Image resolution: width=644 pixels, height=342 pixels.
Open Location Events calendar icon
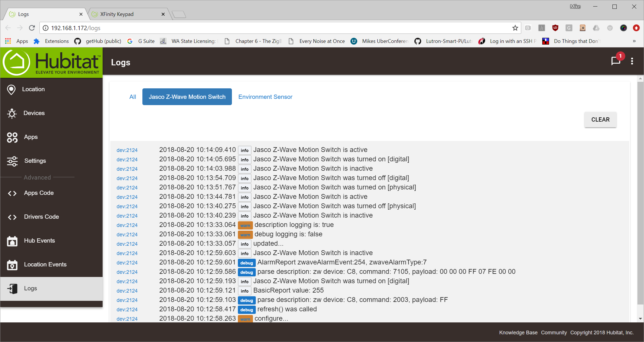tap(12, 265)
